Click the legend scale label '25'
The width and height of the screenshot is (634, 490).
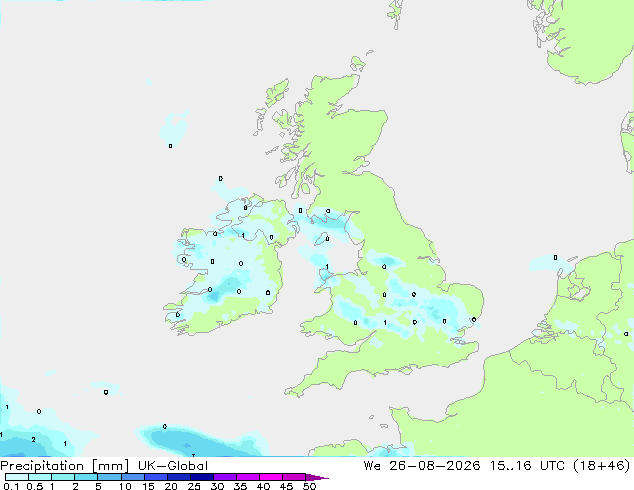(x=194, y=486)
